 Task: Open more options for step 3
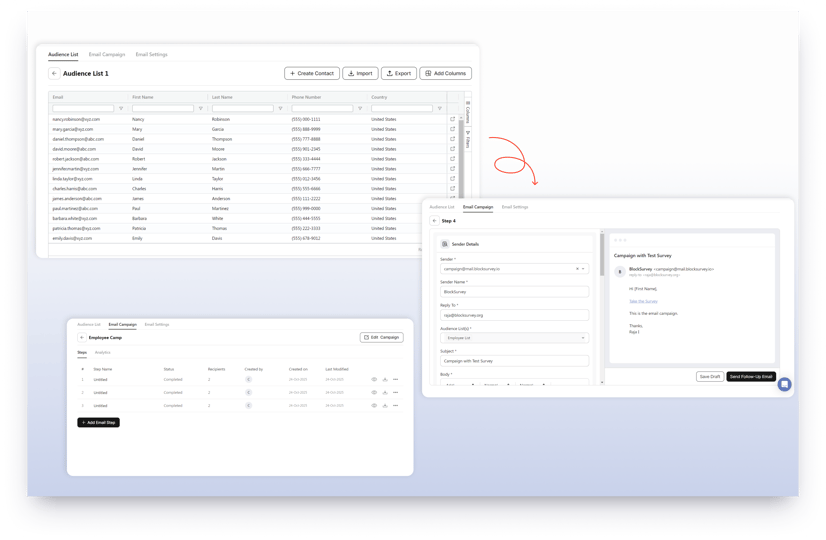point(396,406)
